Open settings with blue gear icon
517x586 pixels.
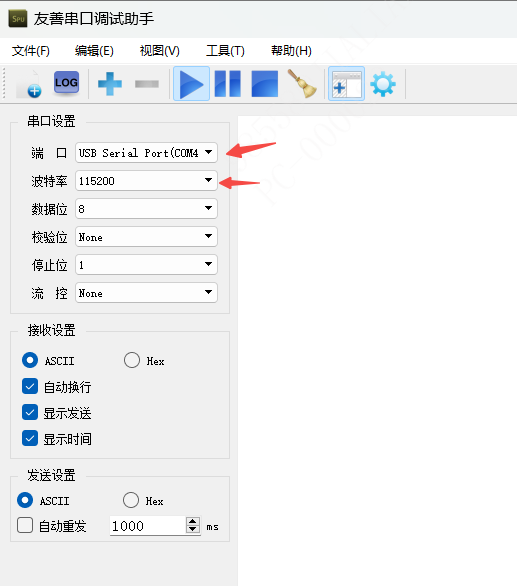coord(383,84)
